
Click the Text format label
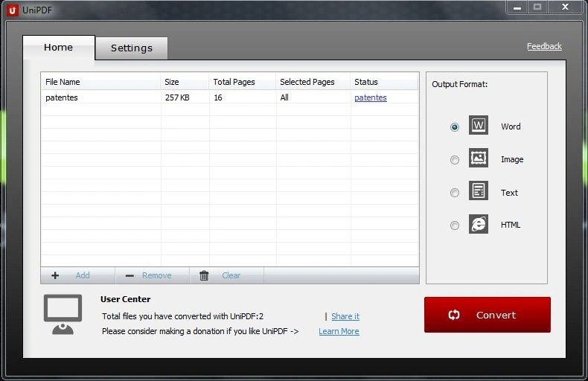tap(509, 193)
